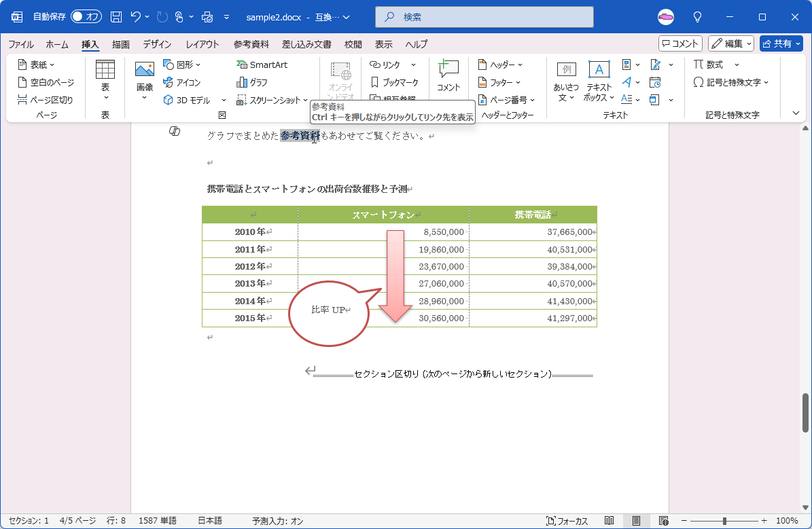
Task: Open the 図形 shapes gallery
Action: (182, 65)
